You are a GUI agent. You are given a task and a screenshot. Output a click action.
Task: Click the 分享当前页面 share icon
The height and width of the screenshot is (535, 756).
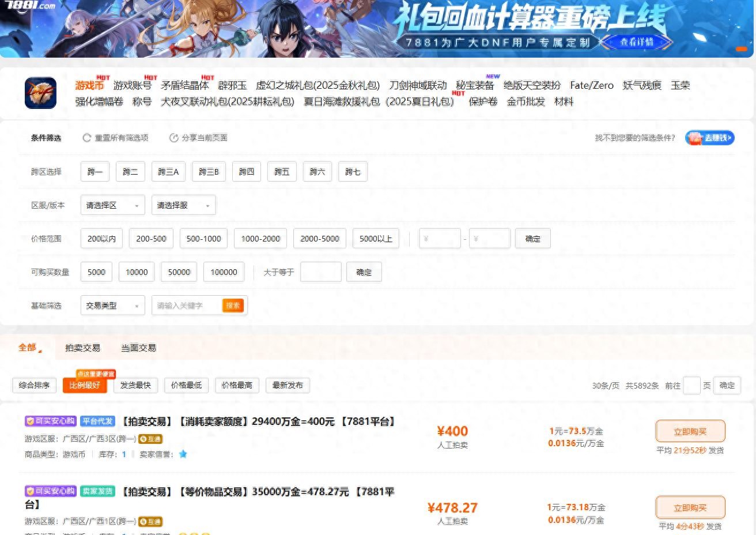173,138
